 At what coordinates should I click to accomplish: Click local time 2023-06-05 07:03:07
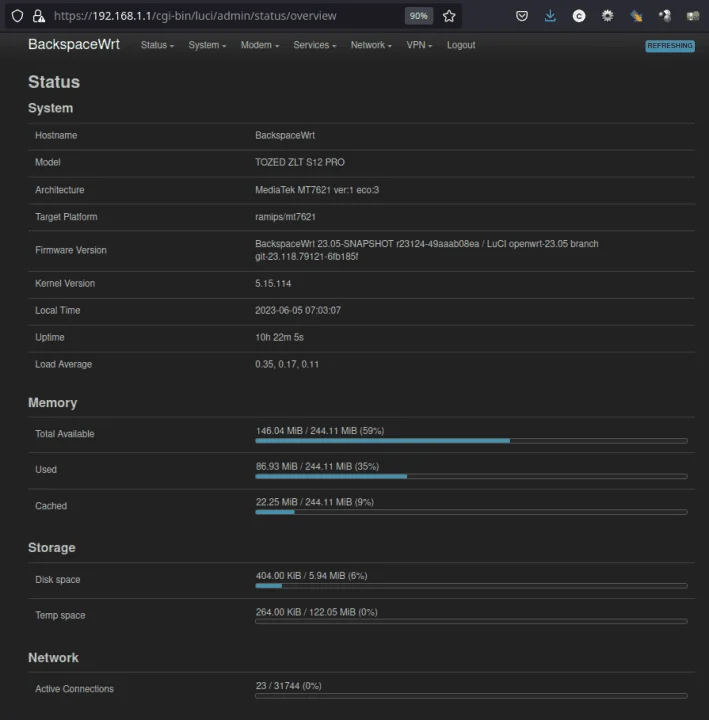point(298,310)
